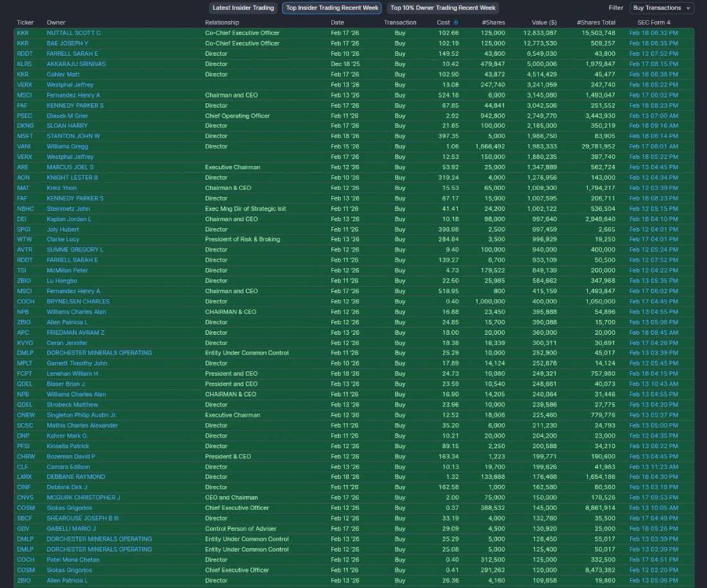Image resolution: width=707 pixels, height=588 pixels.
Task: Open owner link McMillan Peter
Action: click(x=67, y=271)
